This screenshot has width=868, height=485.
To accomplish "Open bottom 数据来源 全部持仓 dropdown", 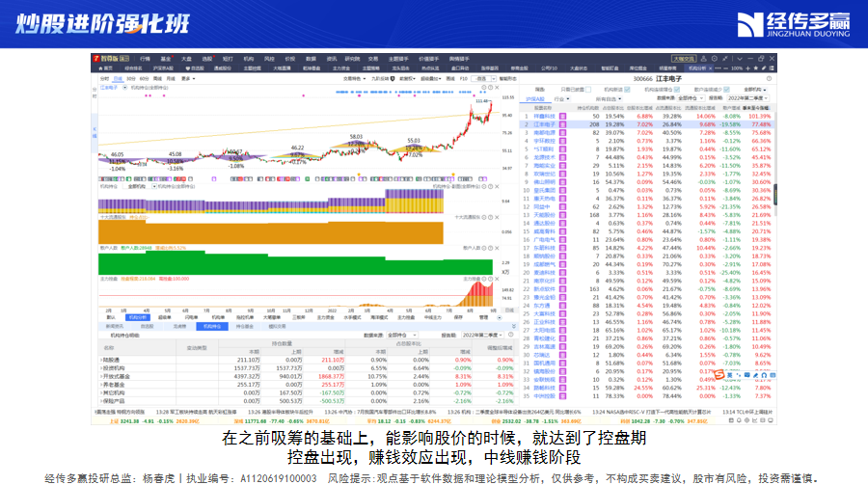I will pos(402,335).
